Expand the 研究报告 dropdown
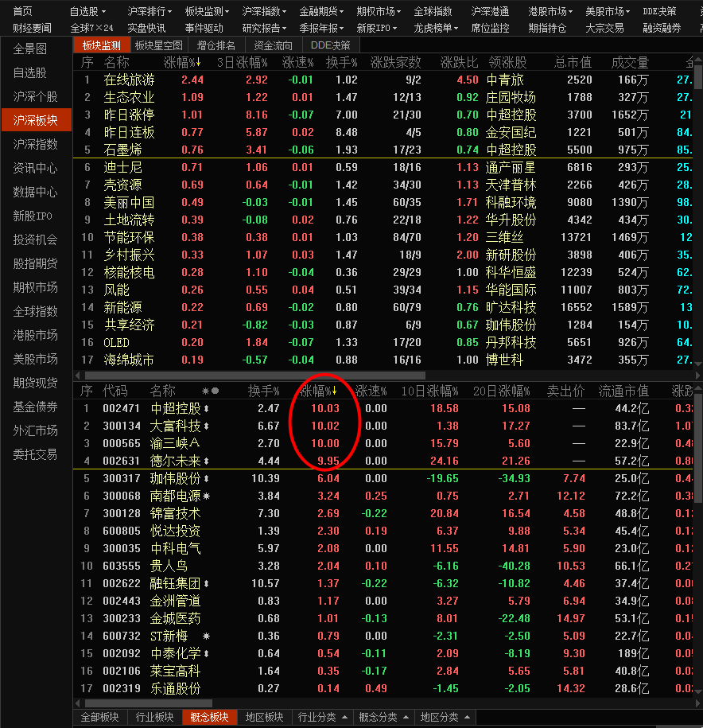 click(264, 29)
